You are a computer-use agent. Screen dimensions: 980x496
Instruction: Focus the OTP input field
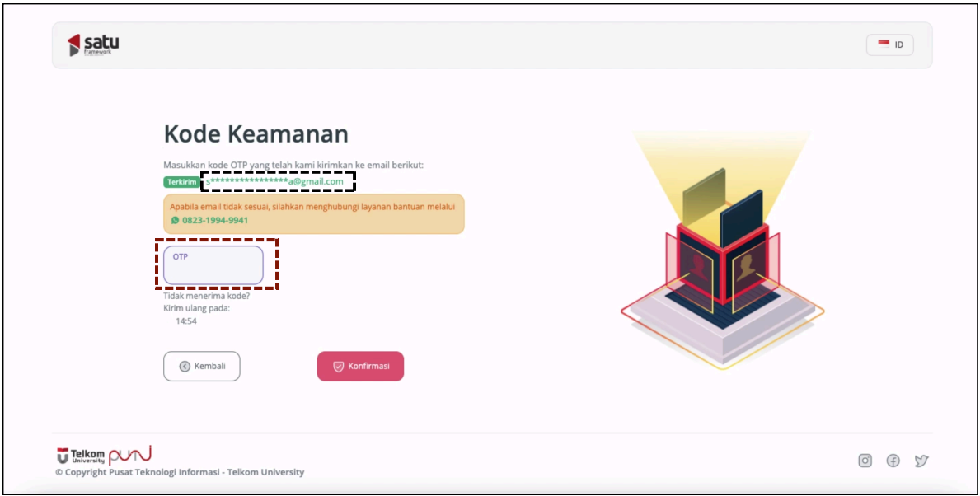pos(213,265)
